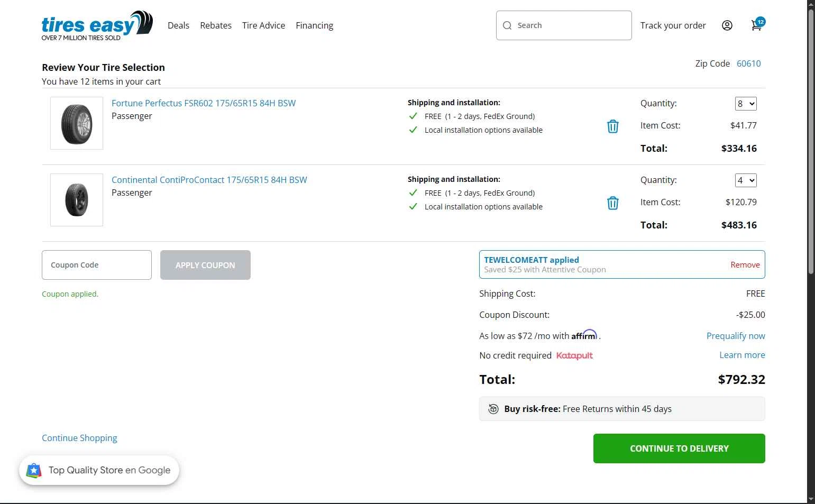The height and width of the screenshot is (504, 815).
Task: Click the Katapult logo
Action: 574,355
